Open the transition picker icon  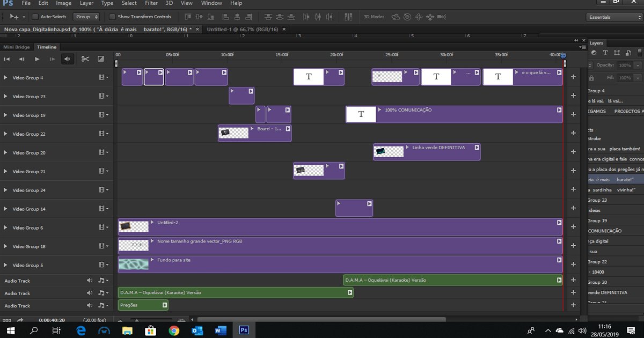[x=100, y=59]
